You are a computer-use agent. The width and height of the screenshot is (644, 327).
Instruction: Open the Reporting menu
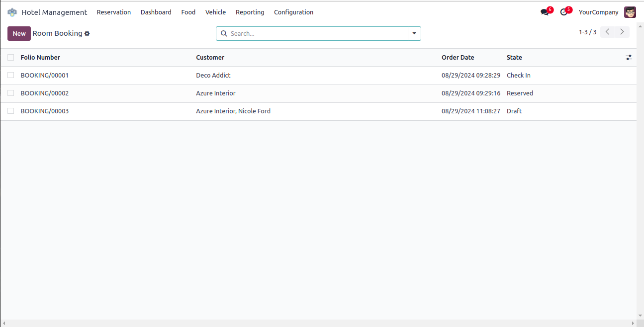(250, 12)
